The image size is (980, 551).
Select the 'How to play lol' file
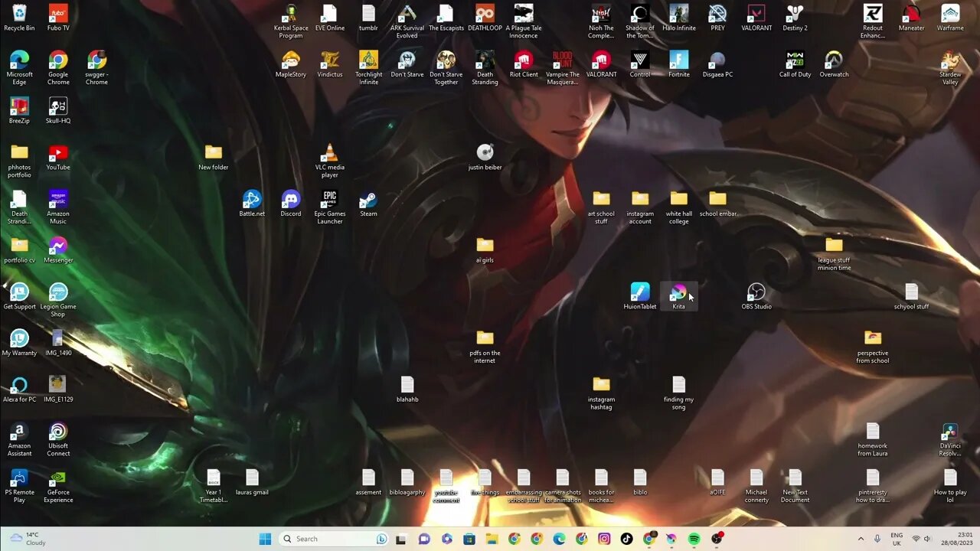pyautogui.click(x=950, y=486)
